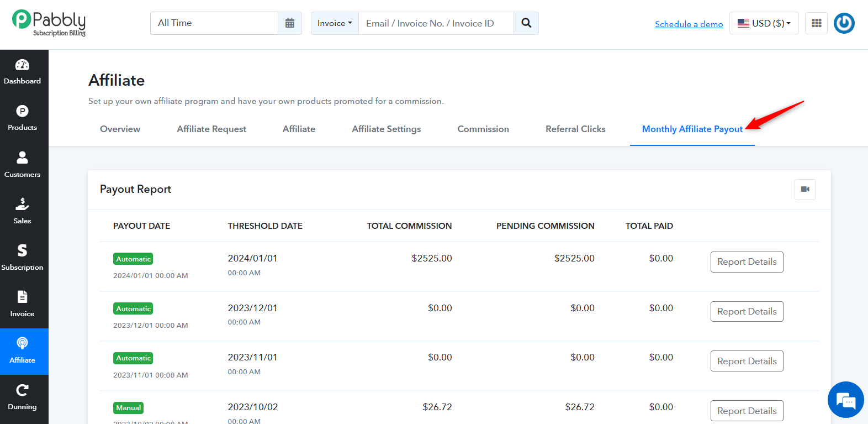Viewport: 868px width, 424px height.
Task: Open Subscription section in sidebar
Action: [22, 258]
